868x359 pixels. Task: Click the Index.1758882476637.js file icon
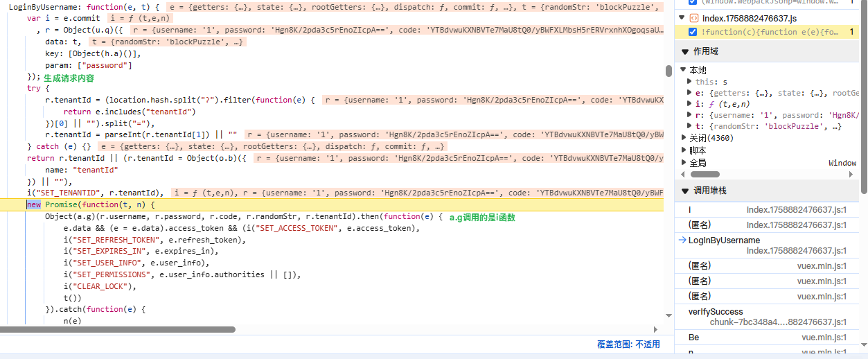pyautogui.click(x=693, y=18)
